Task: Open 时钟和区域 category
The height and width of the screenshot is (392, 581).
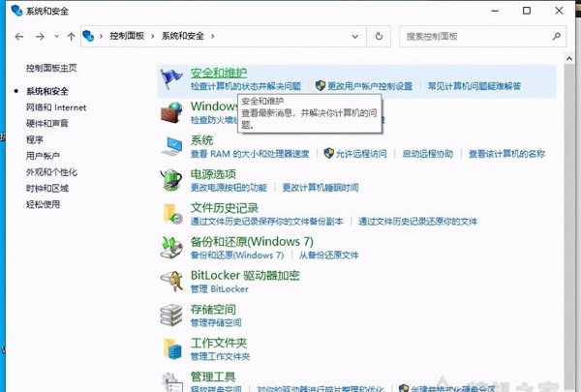Action: 47,188
